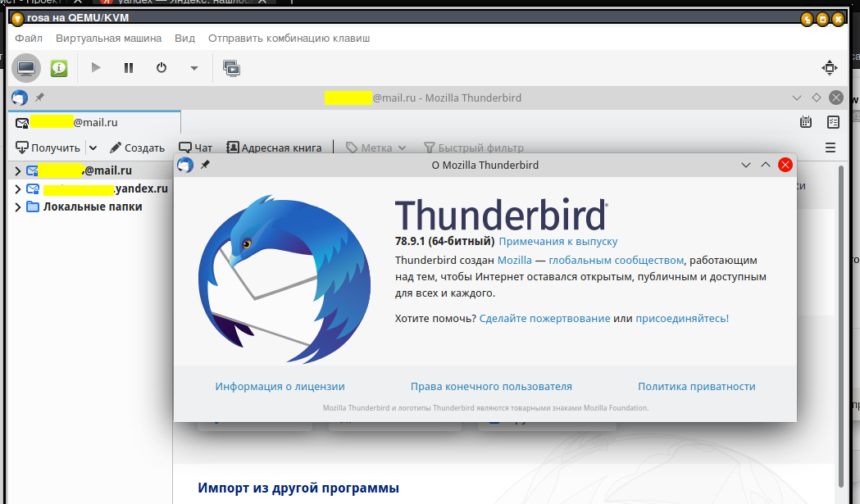
Task: Toggle Быстрый фильтр
Action: (x=474, y=148)
